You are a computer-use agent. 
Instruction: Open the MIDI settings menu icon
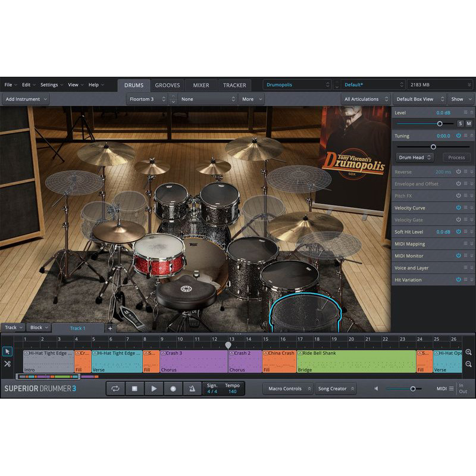tap(452, 389)
